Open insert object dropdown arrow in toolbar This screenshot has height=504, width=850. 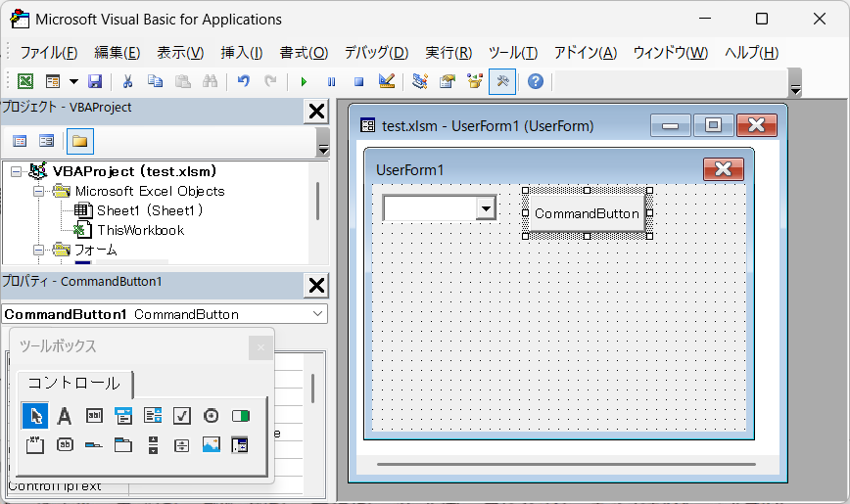[x=73, y=81]
